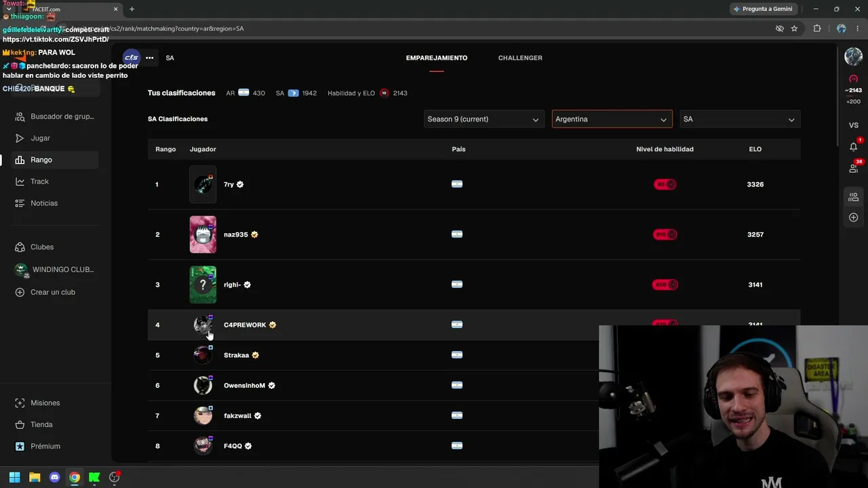This screenshot has height=488, width=868.
Task: Open the friends list icon with 36 badge
Action: point(853,168)
